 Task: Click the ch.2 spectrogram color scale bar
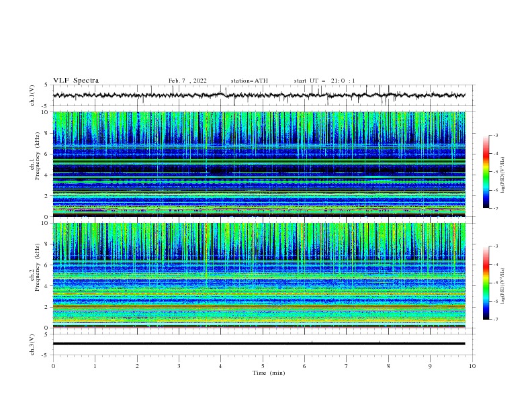click(x=486, y=283)
